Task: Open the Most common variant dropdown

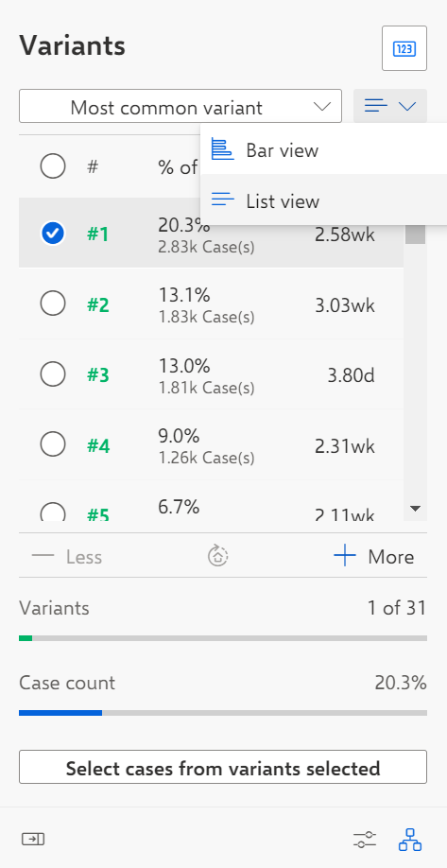Action: click(181, 106)
